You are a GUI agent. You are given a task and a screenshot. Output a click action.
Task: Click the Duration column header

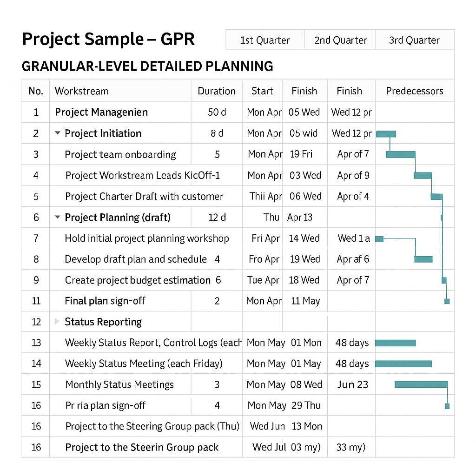pos(217,91)
